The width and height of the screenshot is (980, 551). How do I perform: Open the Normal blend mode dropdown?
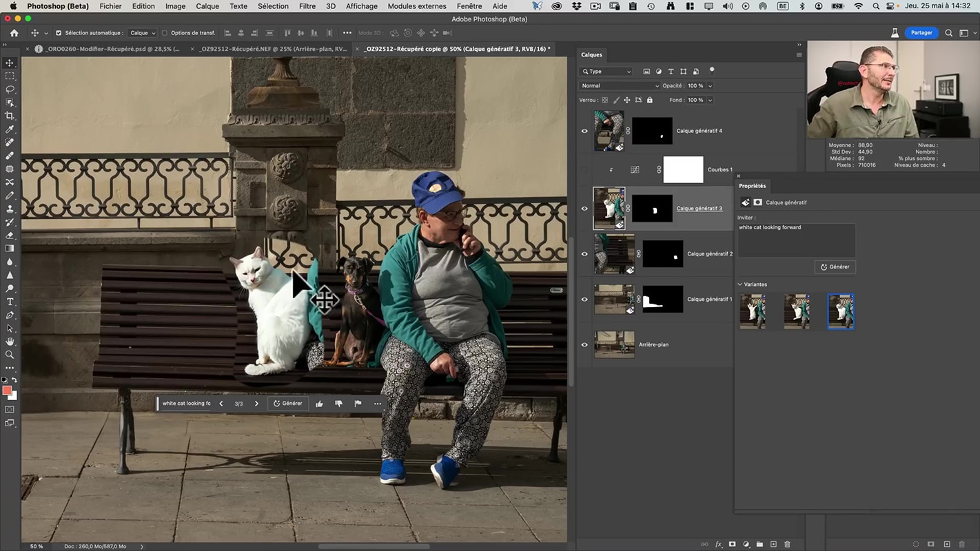(620, 86)
